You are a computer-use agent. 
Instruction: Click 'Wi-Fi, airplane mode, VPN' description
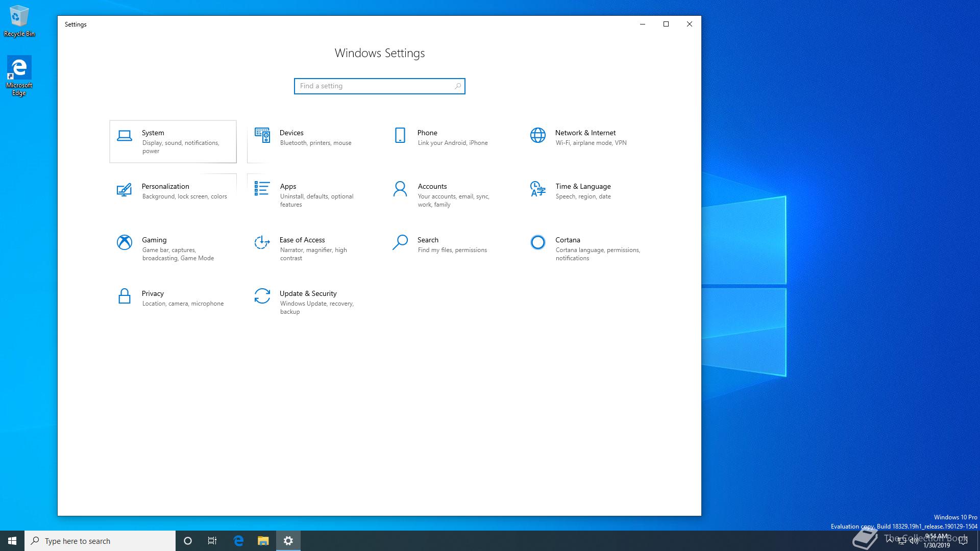[x=591, y=143]
